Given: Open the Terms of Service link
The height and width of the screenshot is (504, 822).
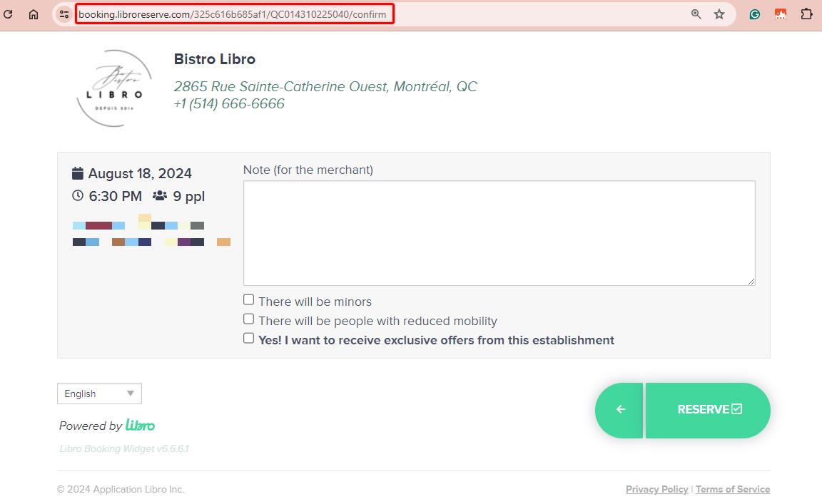Looking at the screenshot, I should tap(733, 489).
